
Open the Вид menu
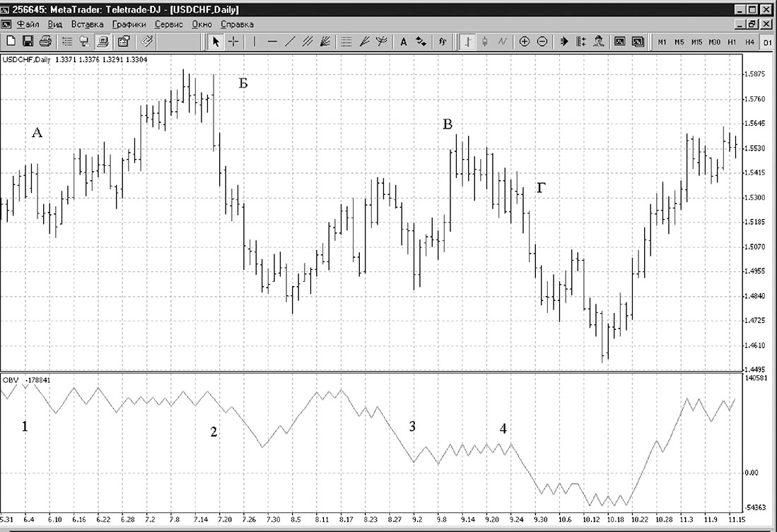click(x=55, y=24)
